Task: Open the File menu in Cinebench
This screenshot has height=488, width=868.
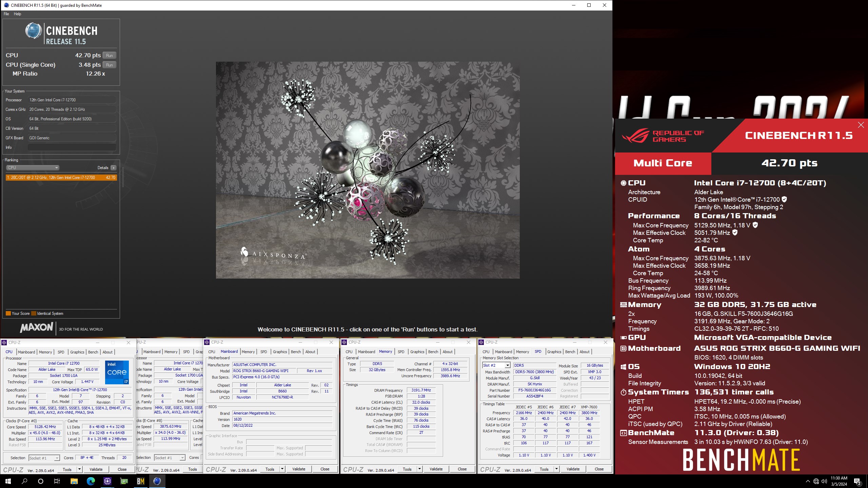Action: (6, 14)
